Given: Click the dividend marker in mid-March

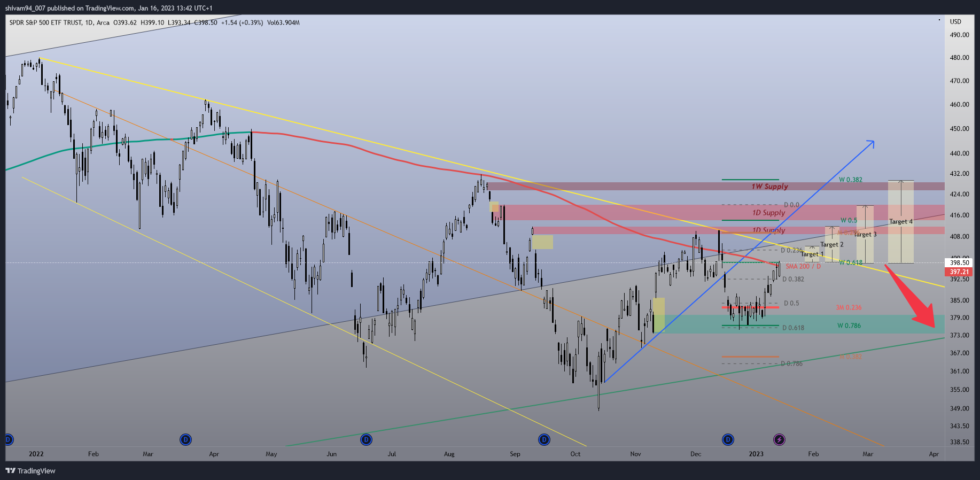Looking at the screenshot, I should click(x=185, y=440).
